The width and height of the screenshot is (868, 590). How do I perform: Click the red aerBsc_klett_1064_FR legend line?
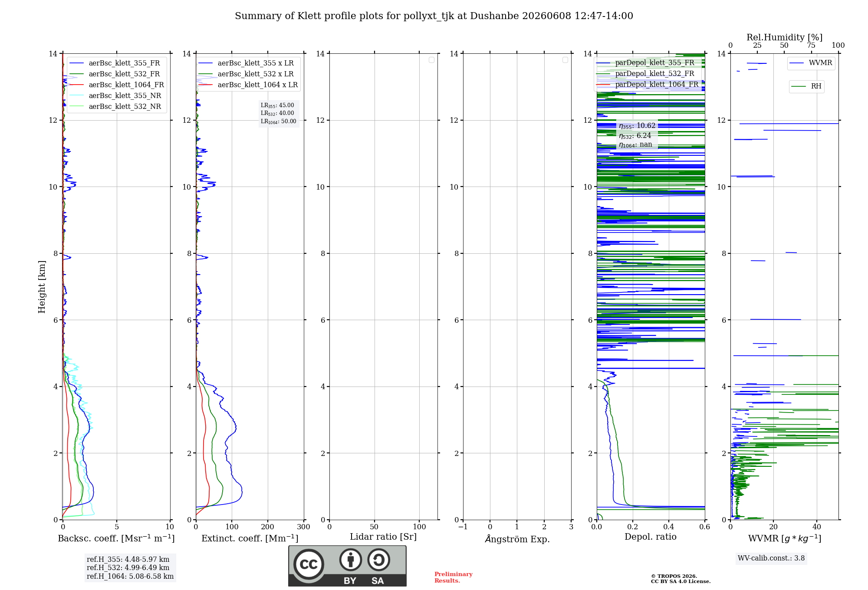(x=77, y=85)
